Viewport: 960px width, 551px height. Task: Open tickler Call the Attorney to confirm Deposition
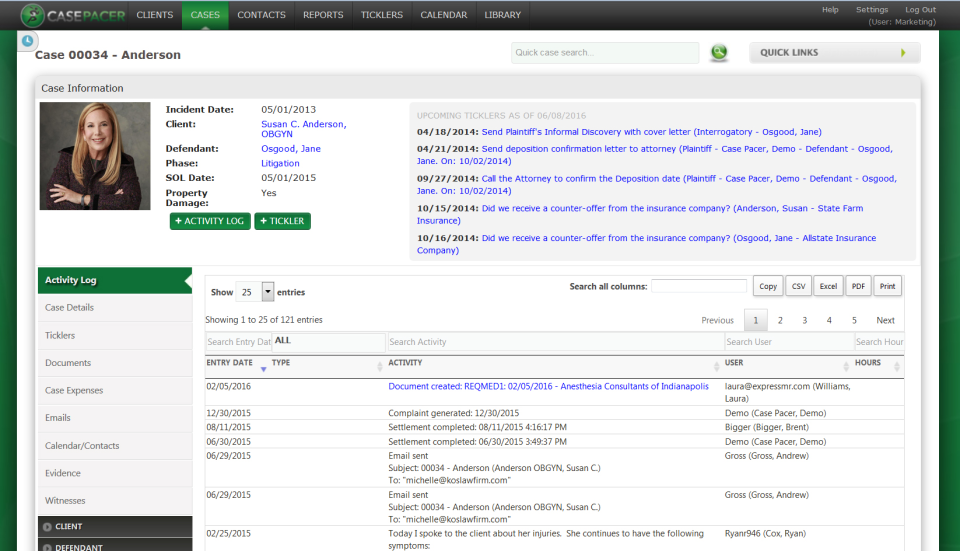tap(656, 185)
